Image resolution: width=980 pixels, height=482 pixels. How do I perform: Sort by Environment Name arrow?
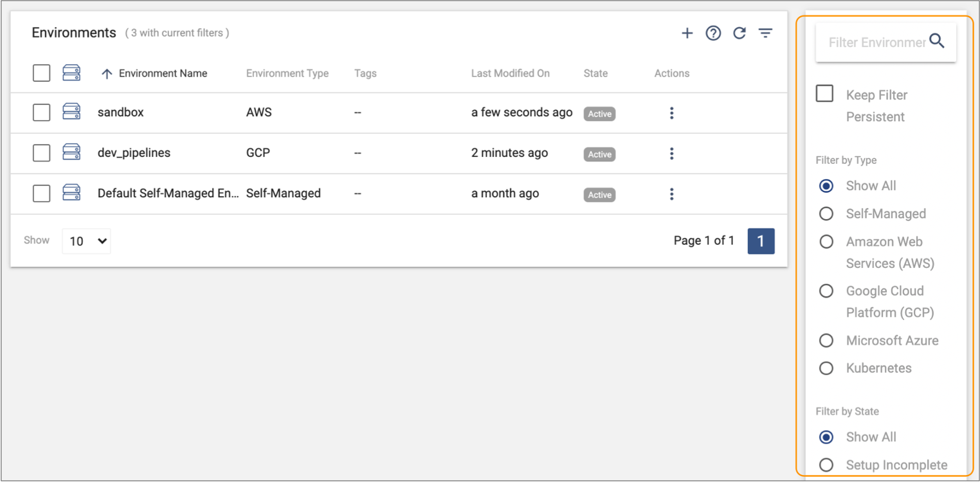(x=107, y=74)
